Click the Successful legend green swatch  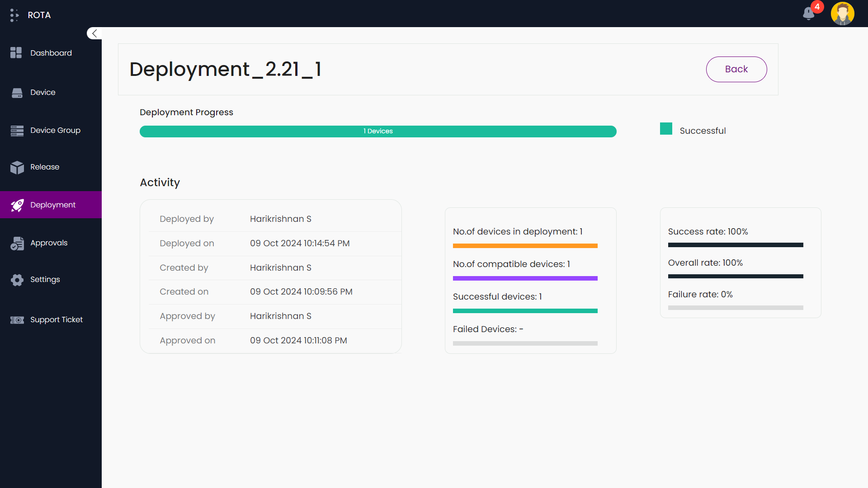pyautogui.click(x=666, y=129)
